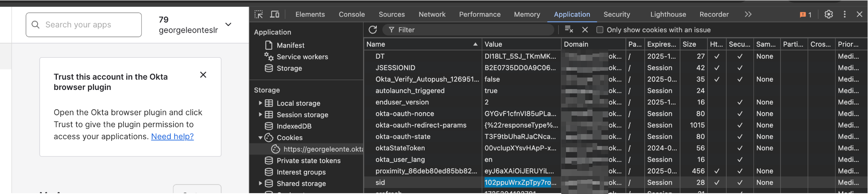Screen dimensions: 868x194
Task: Expand Local storage tree node
Action: pyautogui.click(x=260, y=103)
